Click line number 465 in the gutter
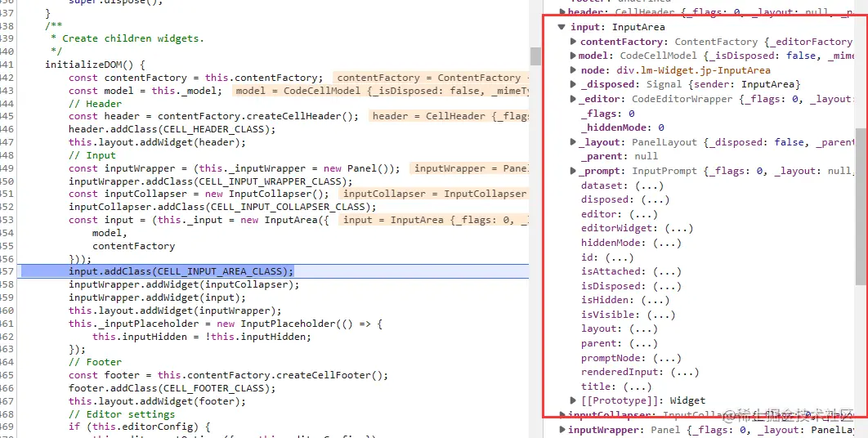Screen dimensions: 868x438 (x=7, y=375)
